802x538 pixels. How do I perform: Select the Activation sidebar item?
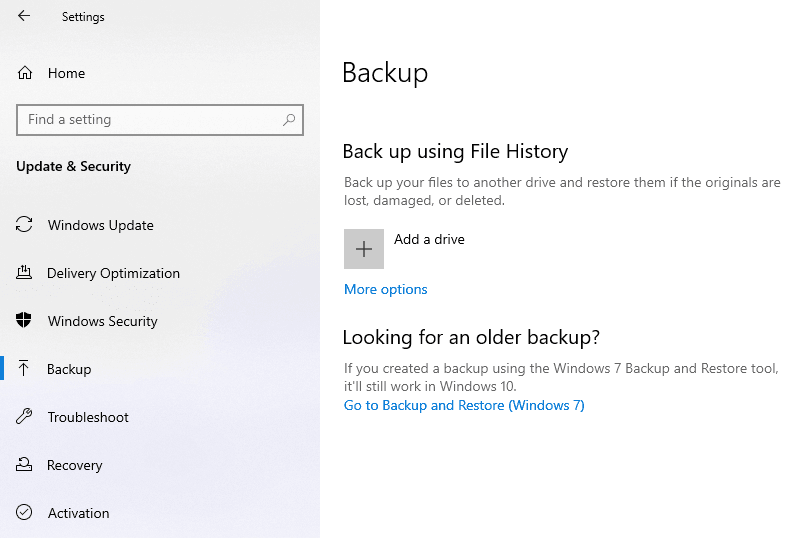coord(78,513)
